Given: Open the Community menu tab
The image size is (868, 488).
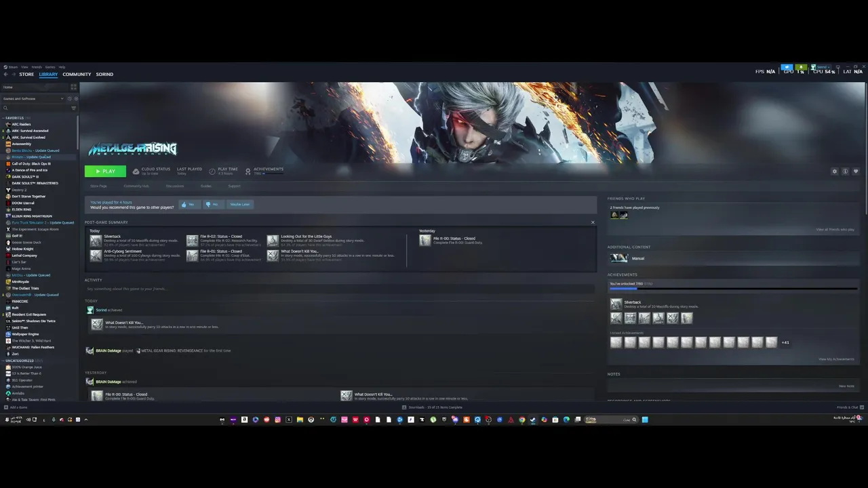Looking at the screenshot, I should coord(77,74).
